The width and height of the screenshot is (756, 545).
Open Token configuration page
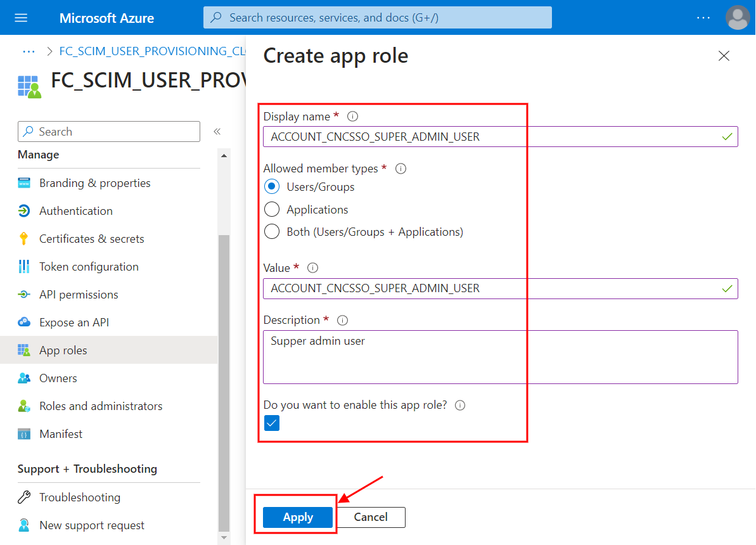click(x=89, y=266)
